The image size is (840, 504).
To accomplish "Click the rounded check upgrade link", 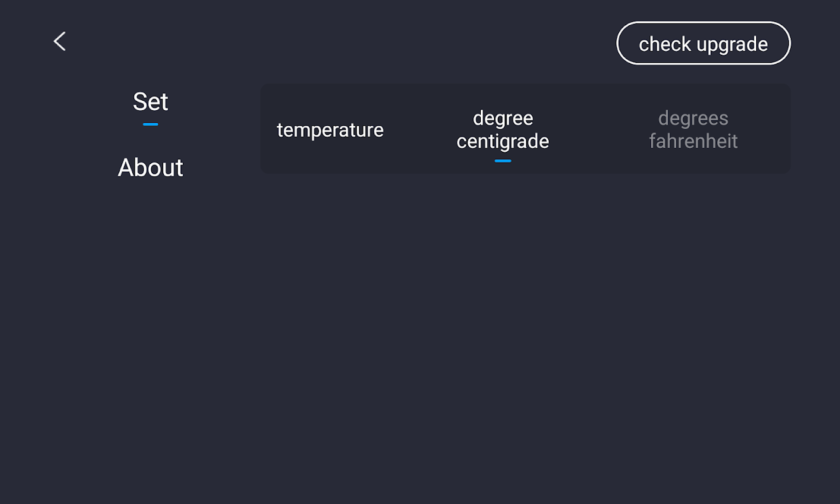I will pos(703,43).
